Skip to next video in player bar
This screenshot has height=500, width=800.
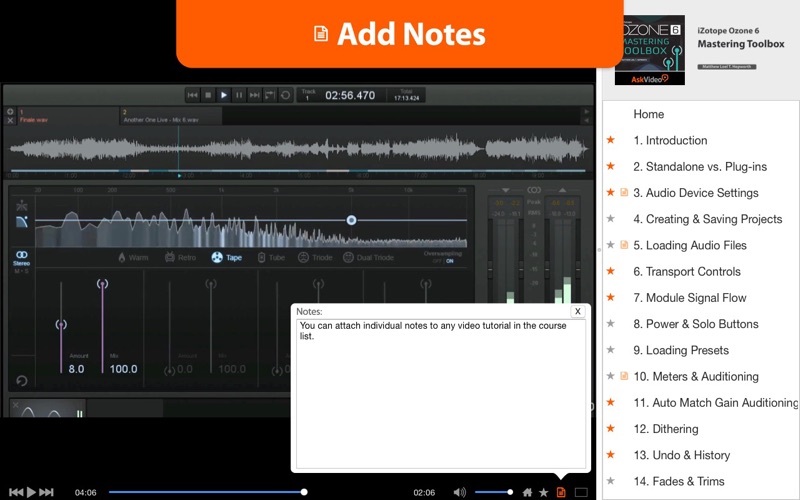(x=46, y=492)
